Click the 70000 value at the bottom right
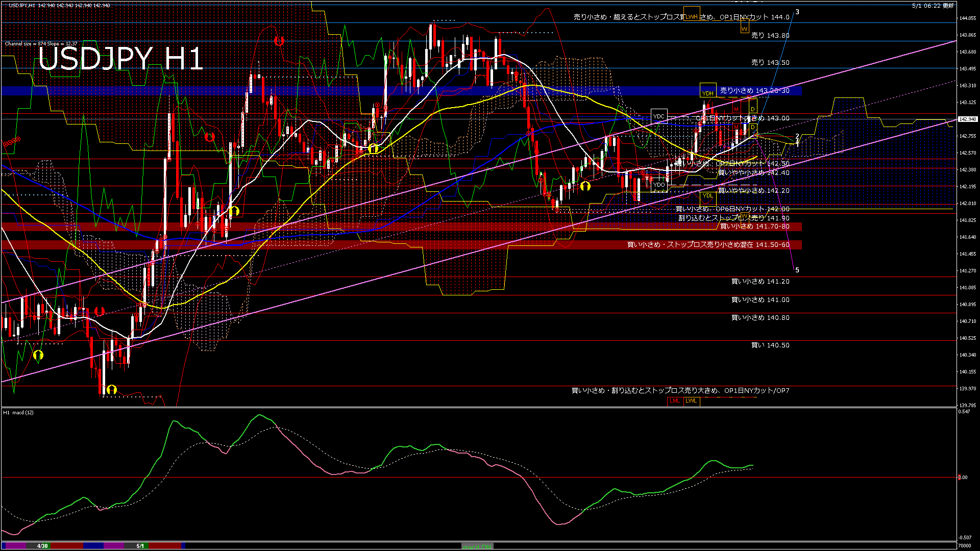 pyautogui.click(x=965, y=545)
